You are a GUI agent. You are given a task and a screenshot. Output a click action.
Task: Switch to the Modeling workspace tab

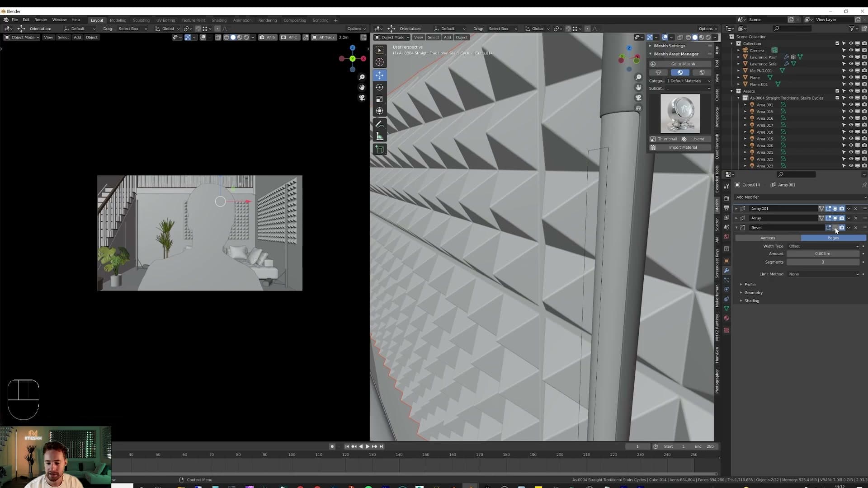point(118,20)
